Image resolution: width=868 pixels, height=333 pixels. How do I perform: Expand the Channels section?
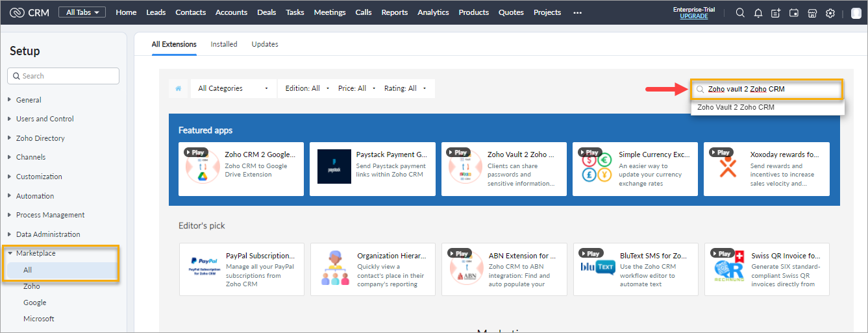tap(31, 157)
